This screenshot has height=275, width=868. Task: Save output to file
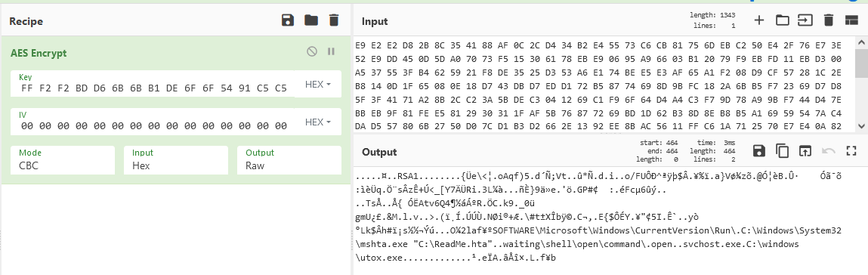759,150
